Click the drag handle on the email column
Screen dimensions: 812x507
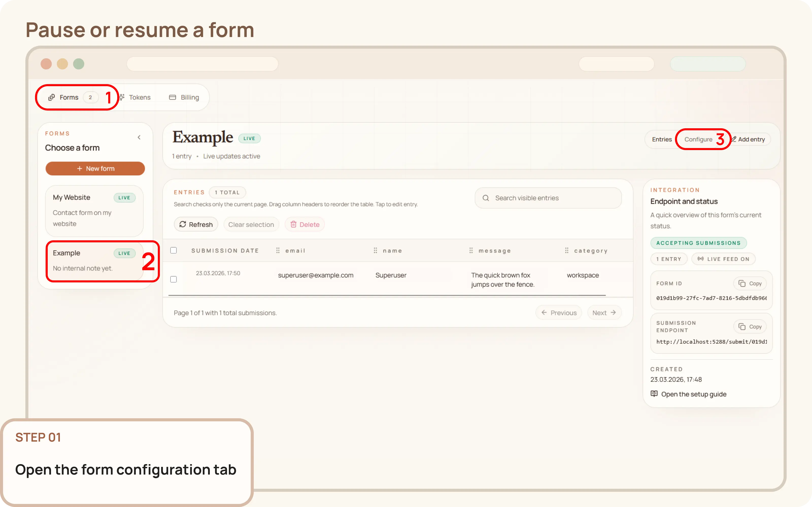click(278, 250)
